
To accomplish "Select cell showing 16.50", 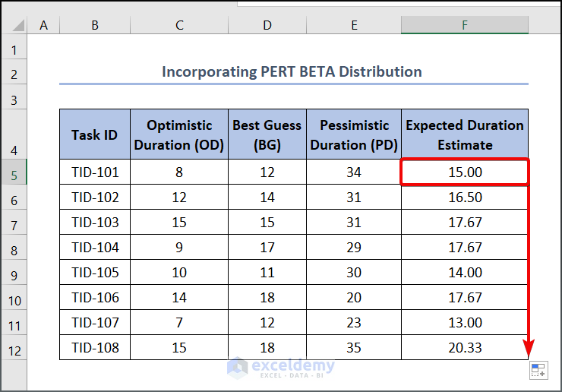I will pos(464,198).
